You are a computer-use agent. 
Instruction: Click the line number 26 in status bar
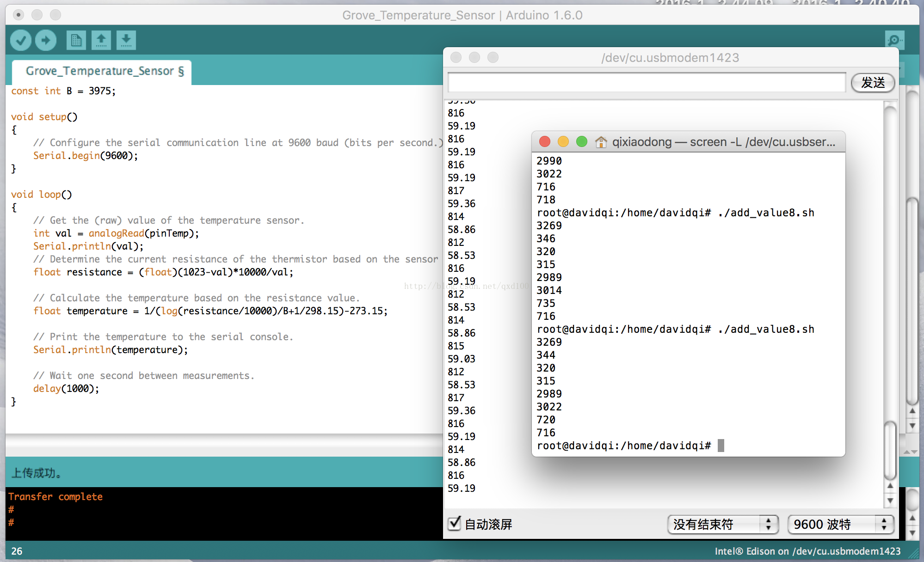pos(17,551)
